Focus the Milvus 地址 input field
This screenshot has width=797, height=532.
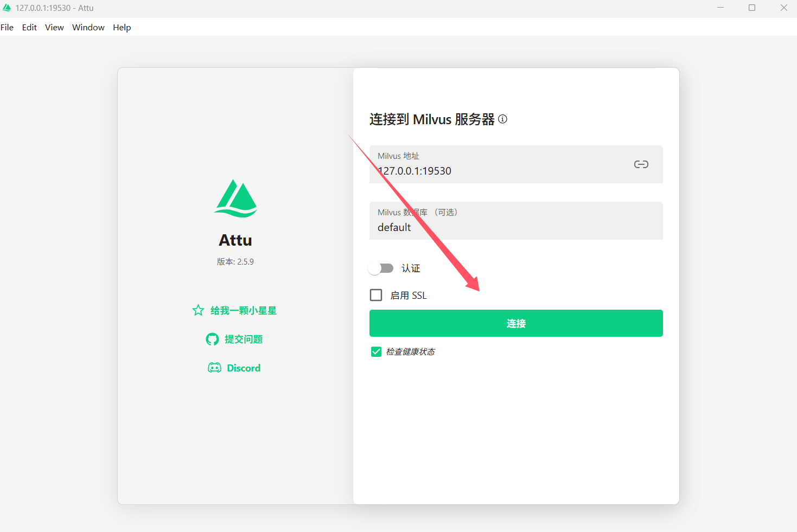coord(516,164)
